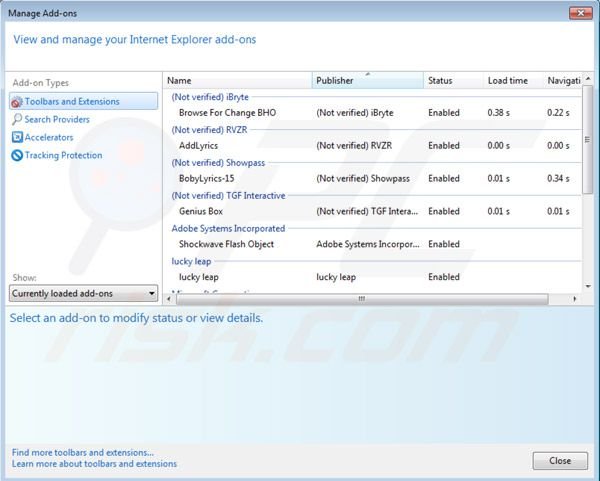Click Enabled status of AddLyrics

(x=444, y=146)
